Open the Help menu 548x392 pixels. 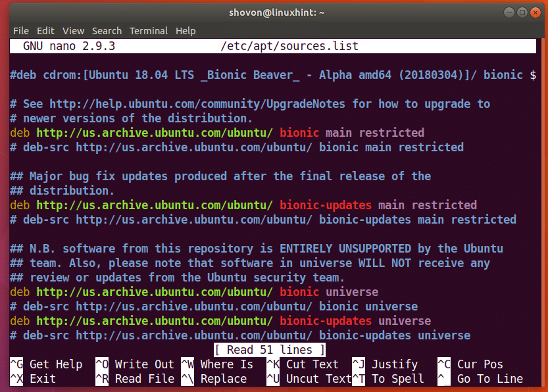coord(186,31)
